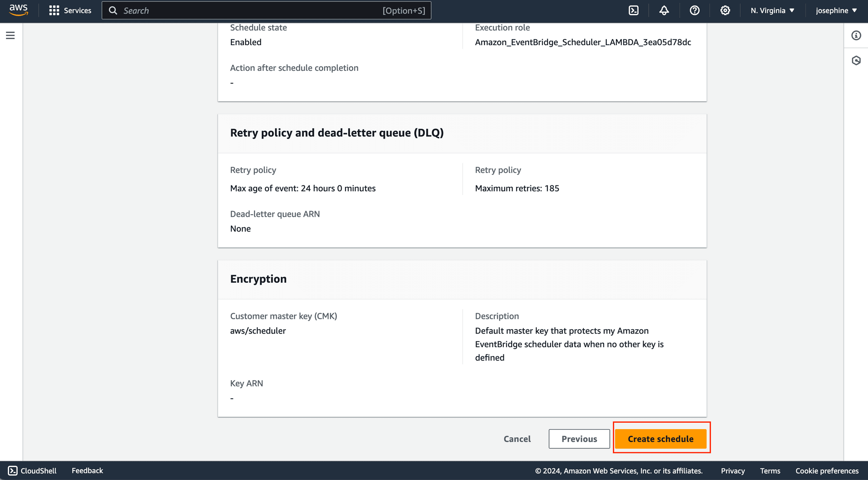Click the 'Key ARN' label
This screenshot has height=480, width=868.
(x=247, y=383)
